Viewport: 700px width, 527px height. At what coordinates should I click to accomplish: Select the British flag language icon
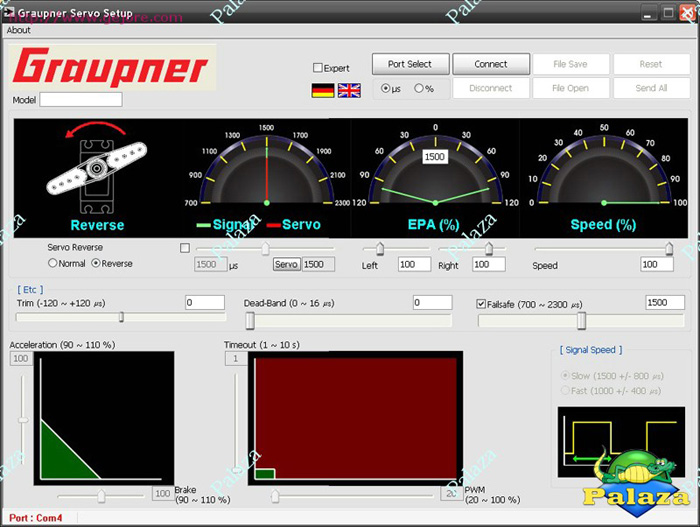[x=349, y=90]
